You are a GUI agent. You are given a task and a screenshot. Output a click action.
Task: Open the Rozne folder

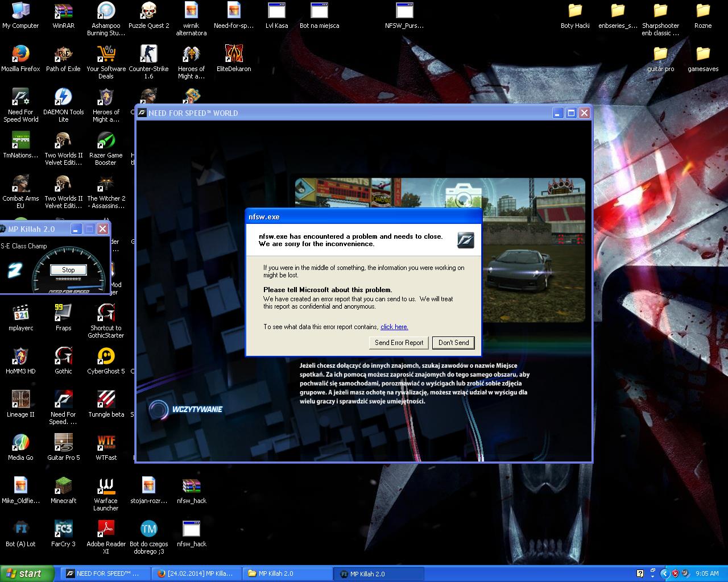(x=703, y=15)
